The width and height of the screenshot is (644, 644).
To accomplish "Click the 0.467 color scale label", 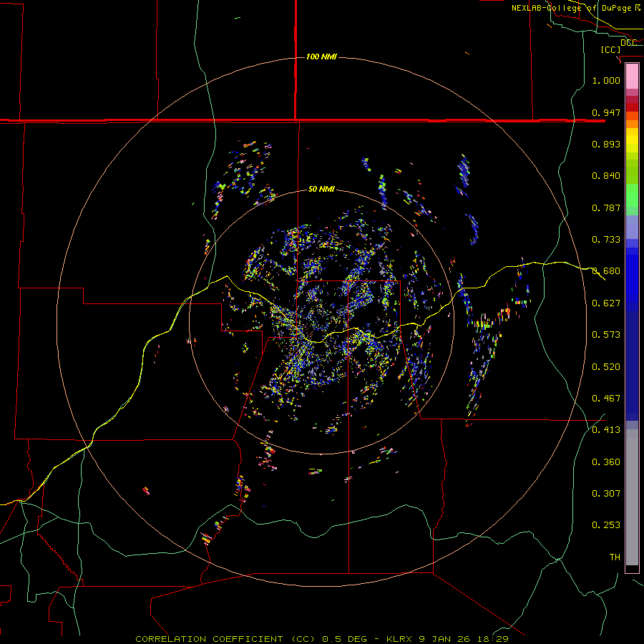I will [606, 399].
